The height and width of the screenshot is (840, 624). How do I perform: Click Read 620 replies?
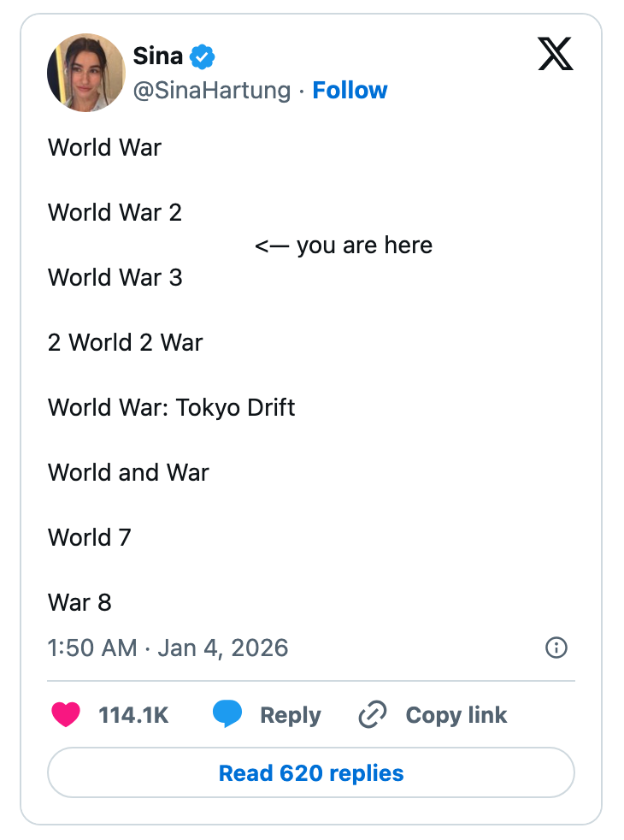click(311, 772)
